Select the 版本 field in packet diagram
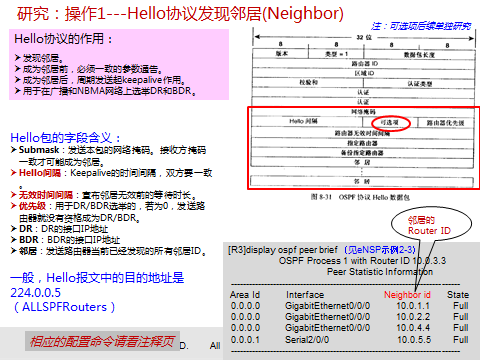 (281, 54)
